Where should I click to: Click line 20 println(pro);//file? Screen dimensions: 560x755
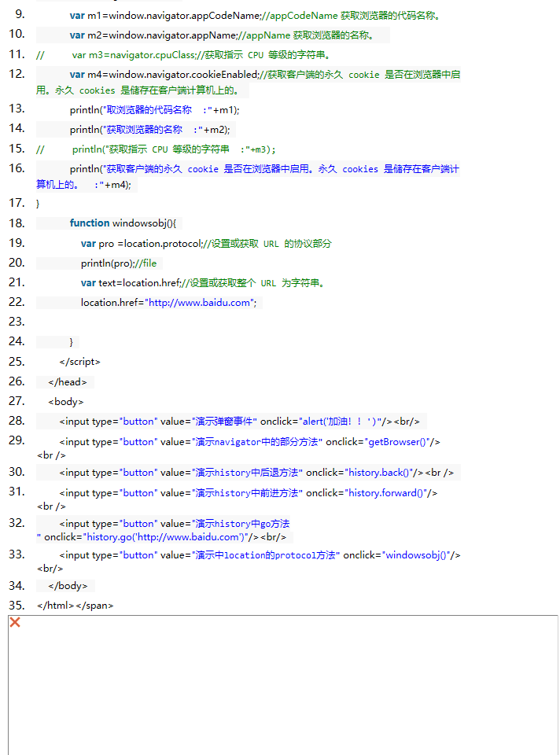click(119, 263)
